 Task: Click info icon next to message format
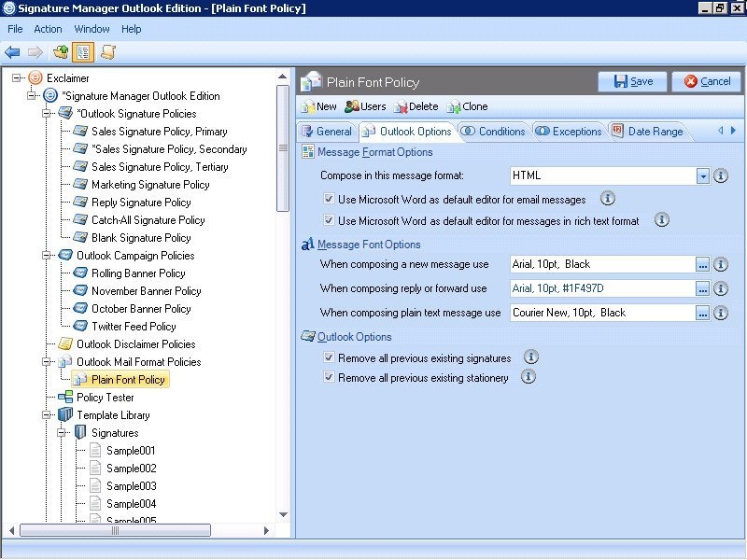(x=720, y=175)
